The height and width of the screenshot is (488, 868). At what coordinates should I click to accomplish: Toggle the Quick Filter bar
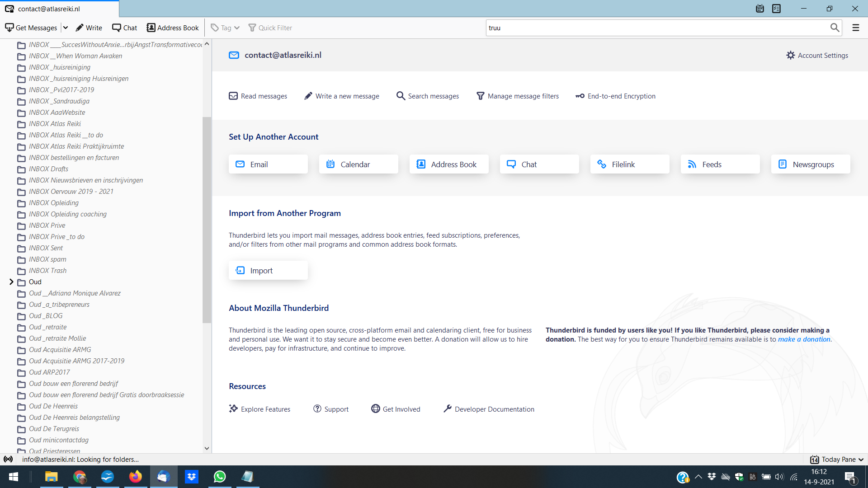270,28
